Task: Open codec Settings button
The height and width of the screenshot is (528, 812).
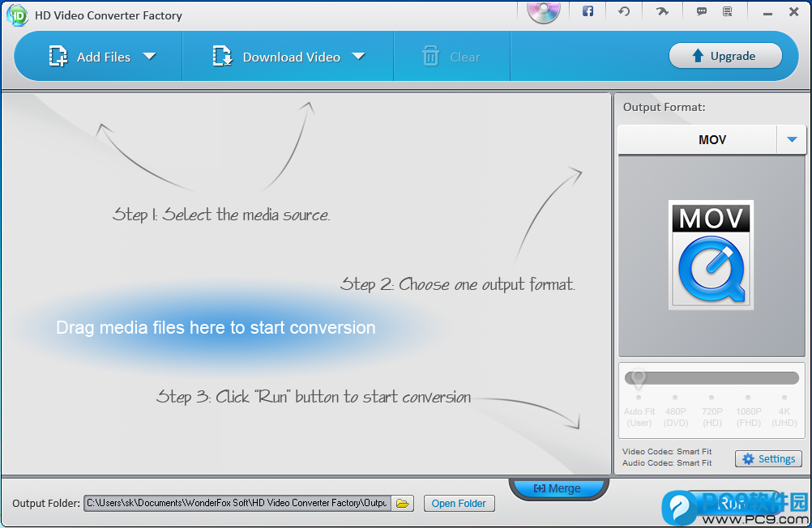Action: tap(768, 459)
